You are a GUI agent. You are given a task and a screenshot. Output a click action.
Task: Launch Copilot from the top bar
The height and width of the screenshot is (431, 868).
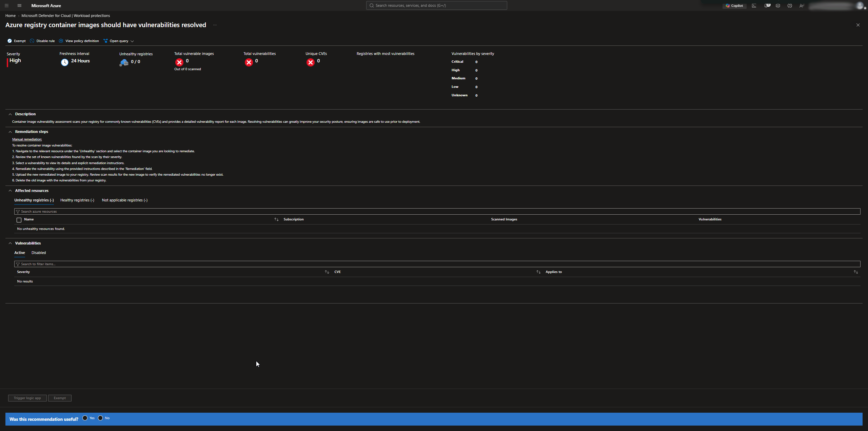pos(734,5)
